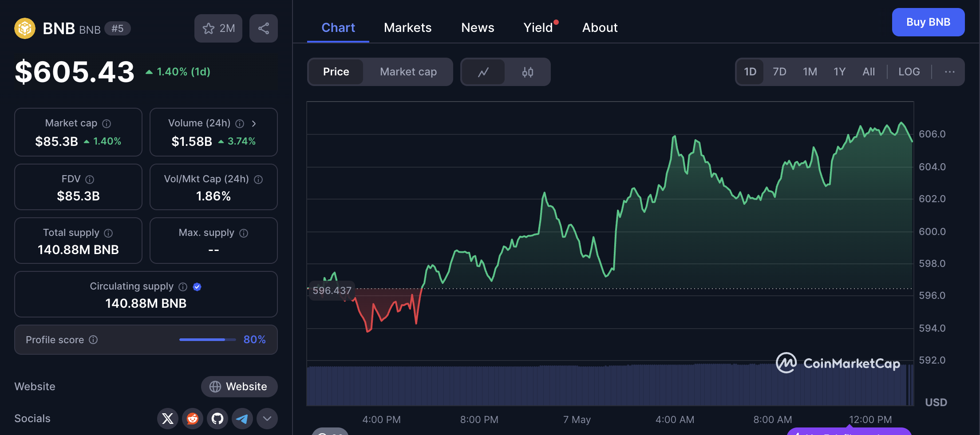Click the #5 rank badge
The width and height of the screenshot is (980, 435).
pyautogui.click(x=118, y=28)
